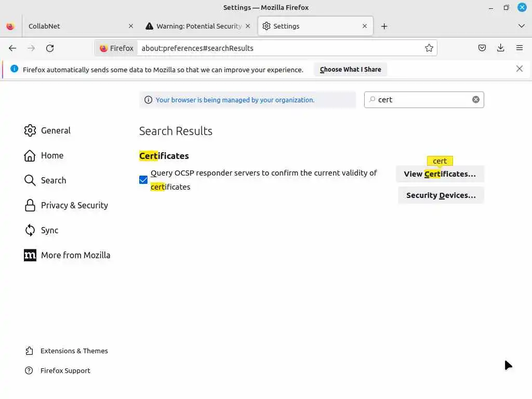Open Privacy & Security settings category
Screen dimensions: 532x399
pyautogui.click(x=74, y=205)
